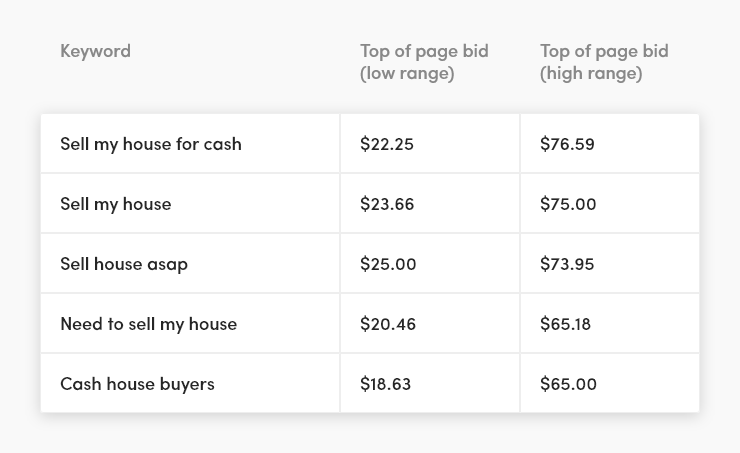Image resolution: width=740 pixels, height=453 pixels.
Task: Click the $65.00 high bid cell
Action: click(610, 383)
